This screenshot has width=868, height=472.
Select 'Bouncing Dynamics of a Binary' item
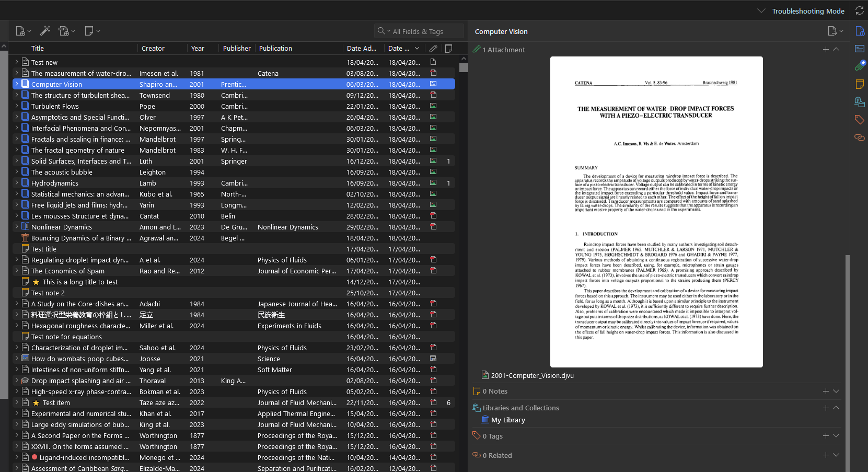pos(234,238)
